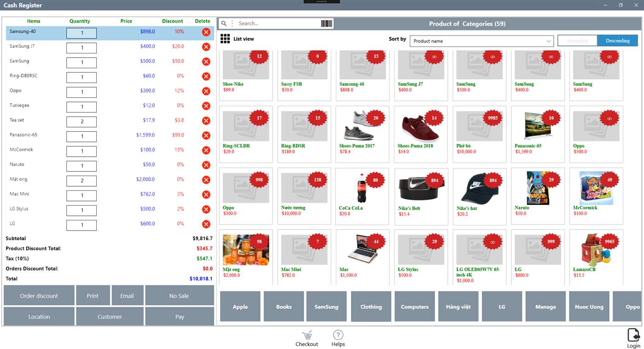The width and height of the screenshot is (644, 349).
Task: Click quantity field for Tea set
Action: [x=82, y=122]
